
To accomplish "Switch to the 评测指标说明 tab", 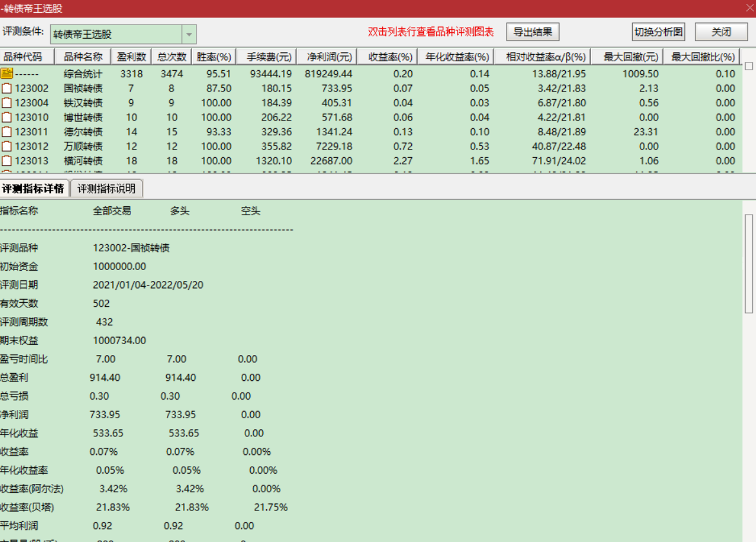I will (106, 189).
